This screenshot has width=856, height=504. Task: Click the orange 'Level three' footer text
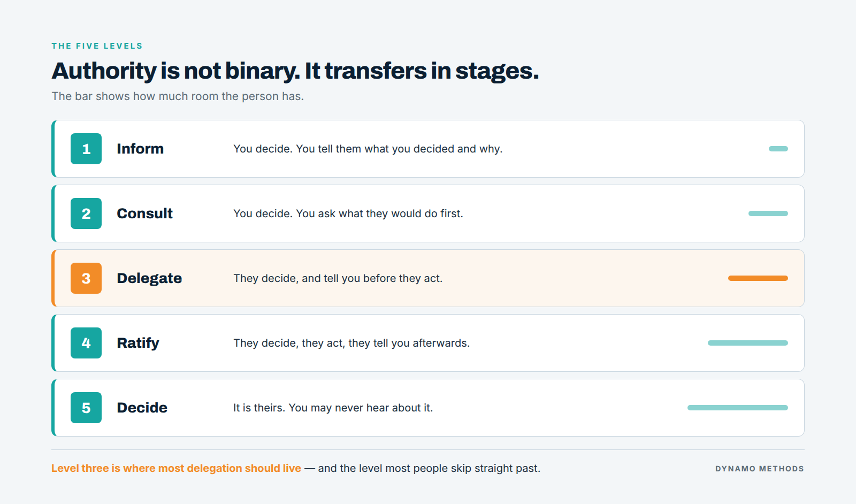176,468
